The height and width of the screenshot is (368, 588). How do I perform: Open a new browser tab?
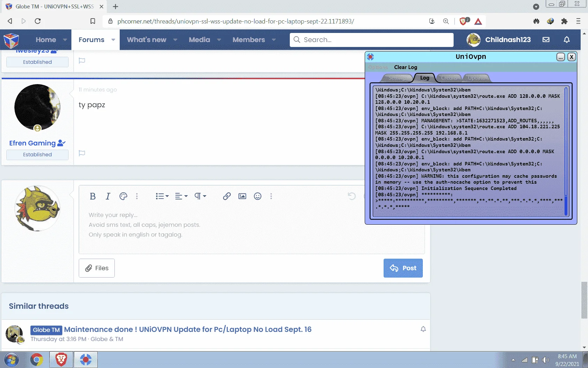[x=115, y=6]
